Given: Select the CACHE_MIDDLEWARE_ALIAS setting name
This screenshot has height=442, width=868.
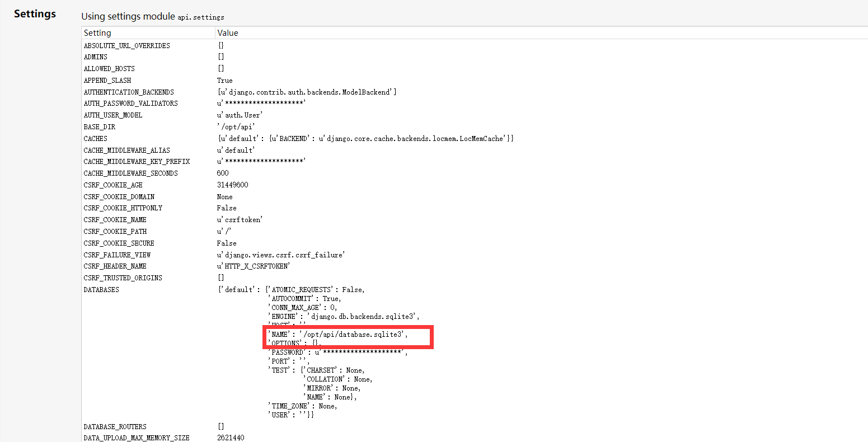Looking at the screenshot, I should click(127, 150).
